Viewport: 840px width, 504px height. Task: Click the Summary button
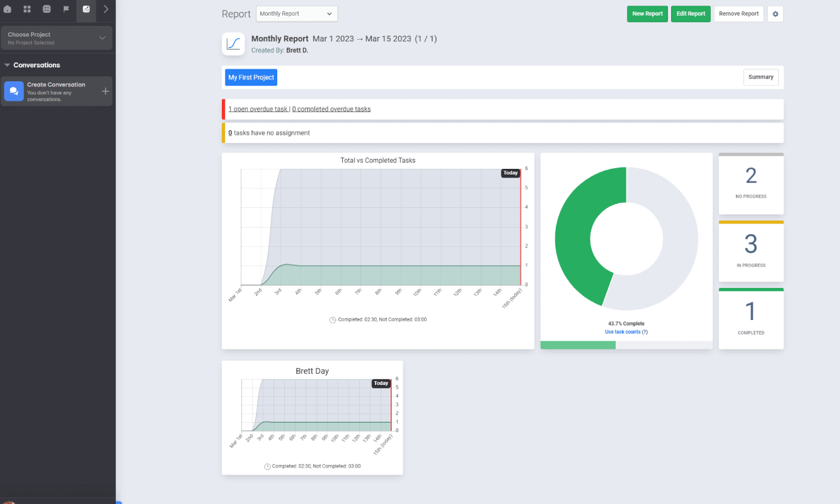tap(761, 77)
